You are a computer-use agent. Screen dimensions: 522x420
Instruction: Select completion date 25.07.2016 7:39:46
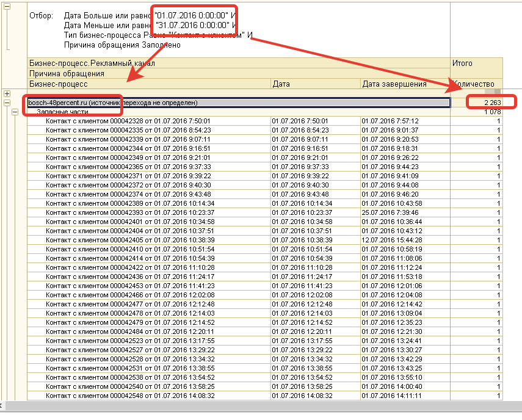(405, 212)
